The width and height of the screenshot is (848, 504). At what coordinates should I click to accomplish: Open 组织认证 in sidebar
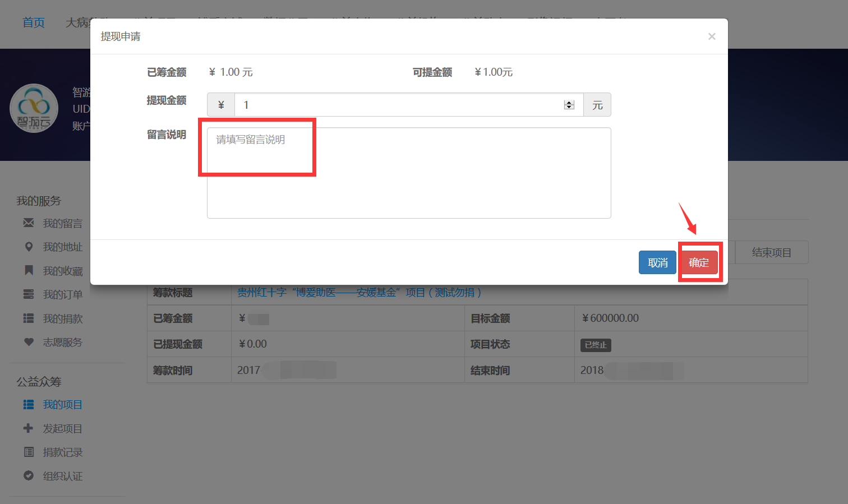(x=62, y=476)
